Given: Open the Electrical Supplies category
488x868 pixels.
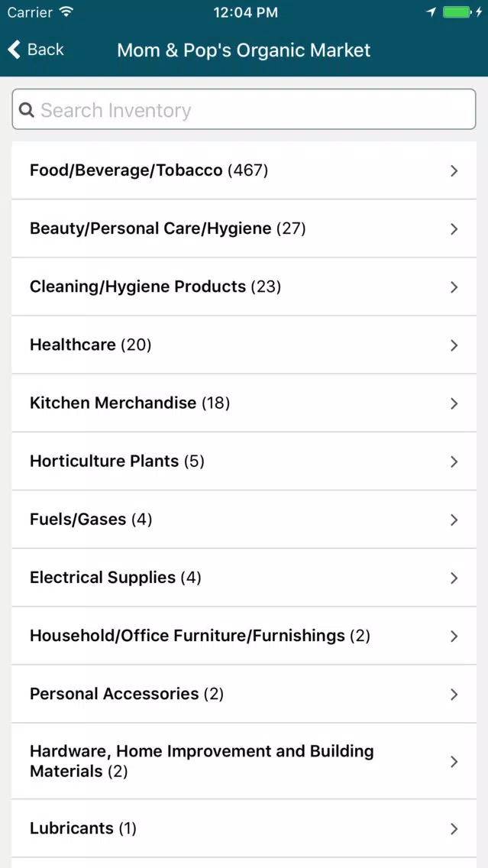Looking at the screenshot, I should pyautogui.click(x=244, y=578).
